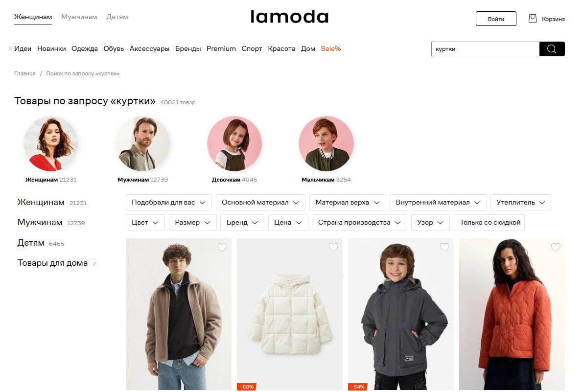
Task: Click the search magnifier icon button
Action: click(x=552, y=49)
